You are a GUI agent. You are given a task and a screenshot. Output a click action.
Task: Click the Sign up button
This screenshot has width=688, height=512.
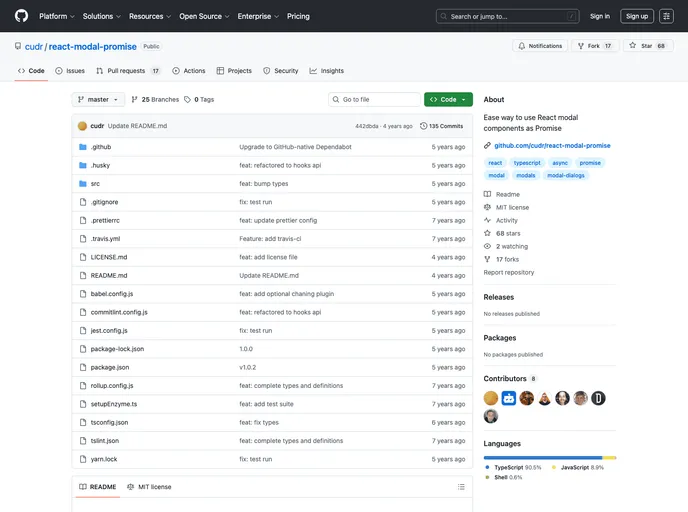(x=637, y=16)
